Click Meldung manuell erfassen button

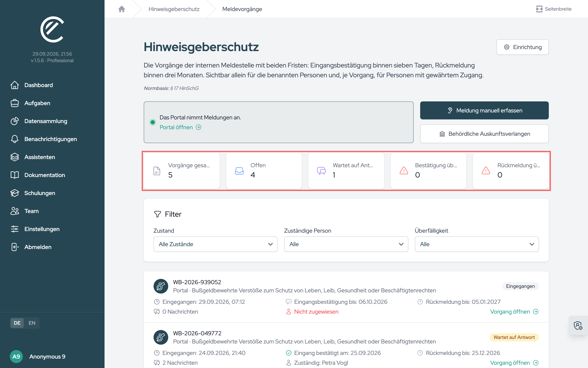coord(484,110)
